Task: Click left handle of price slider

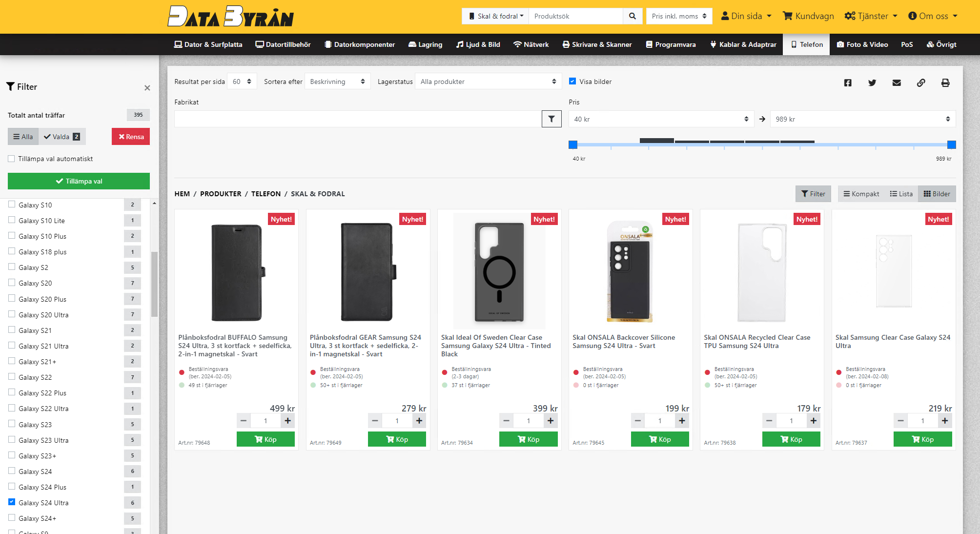Action: (x=573, y=144)
